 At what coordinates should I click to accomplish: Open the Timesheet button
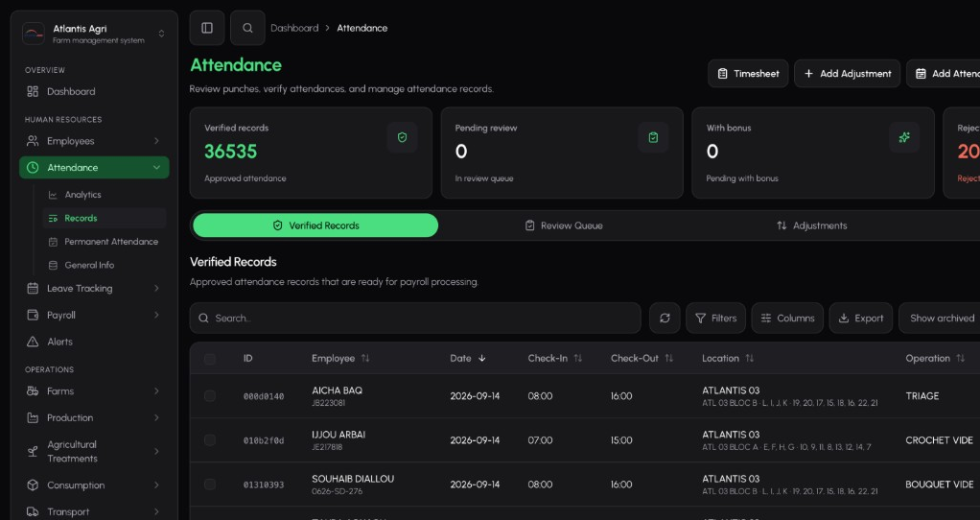[x=748, y=74]
